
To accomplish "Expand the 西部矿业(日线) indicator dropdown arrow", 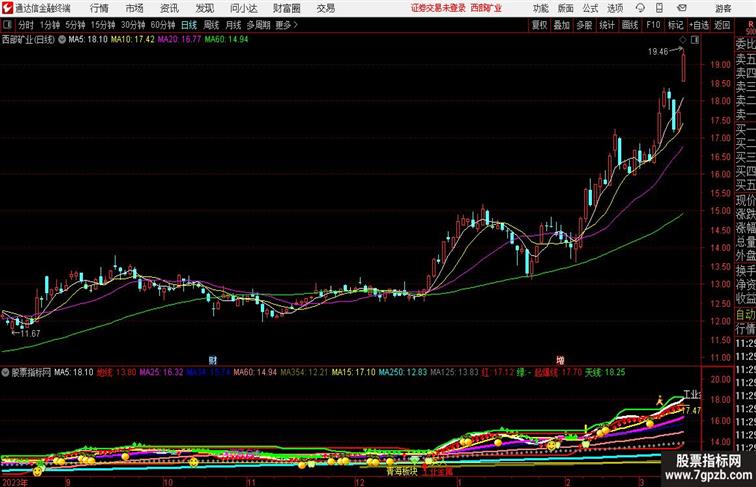I will (62, 40).
